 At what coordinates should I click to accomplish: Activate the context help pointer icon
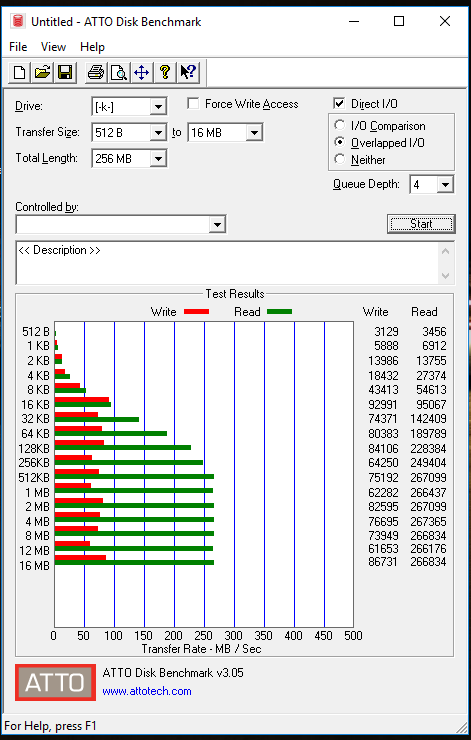tap(188, 73)
